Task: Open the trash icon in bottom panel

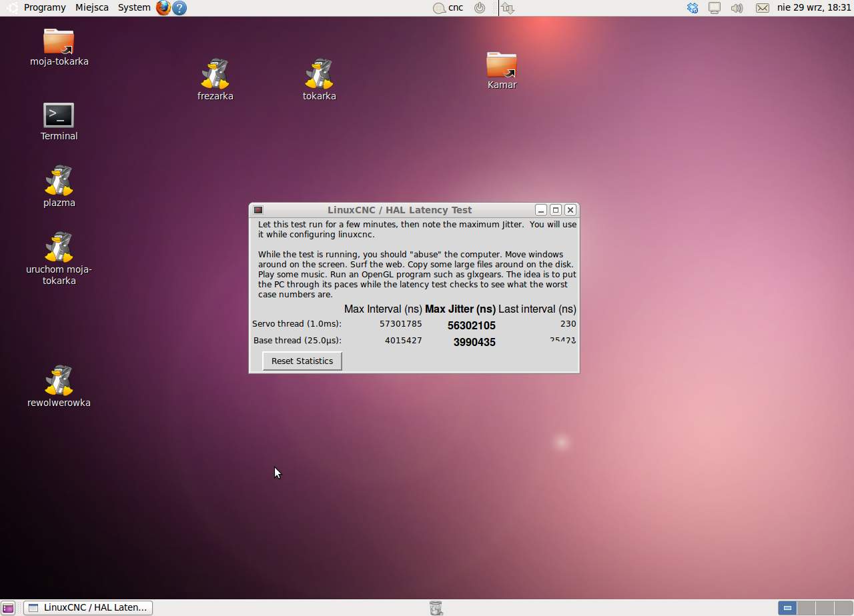Action: 436,608
